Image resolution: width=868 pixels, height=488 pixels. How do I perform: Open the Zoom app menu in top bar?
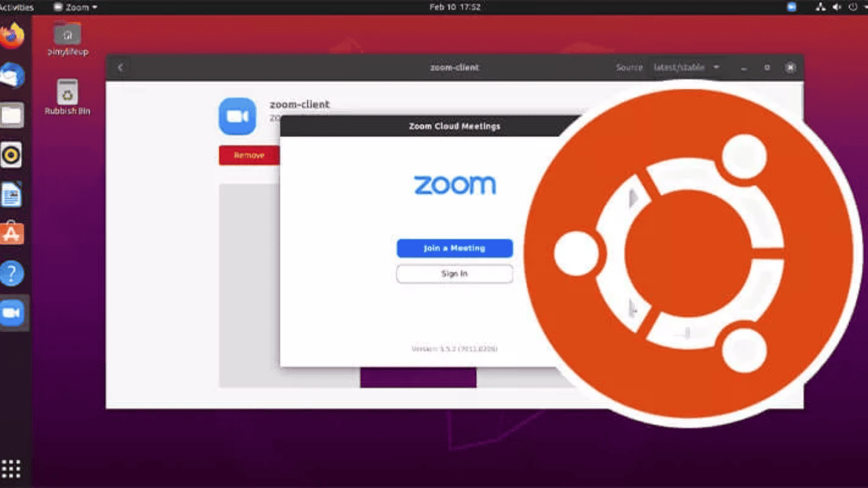(x=75, y=7)
